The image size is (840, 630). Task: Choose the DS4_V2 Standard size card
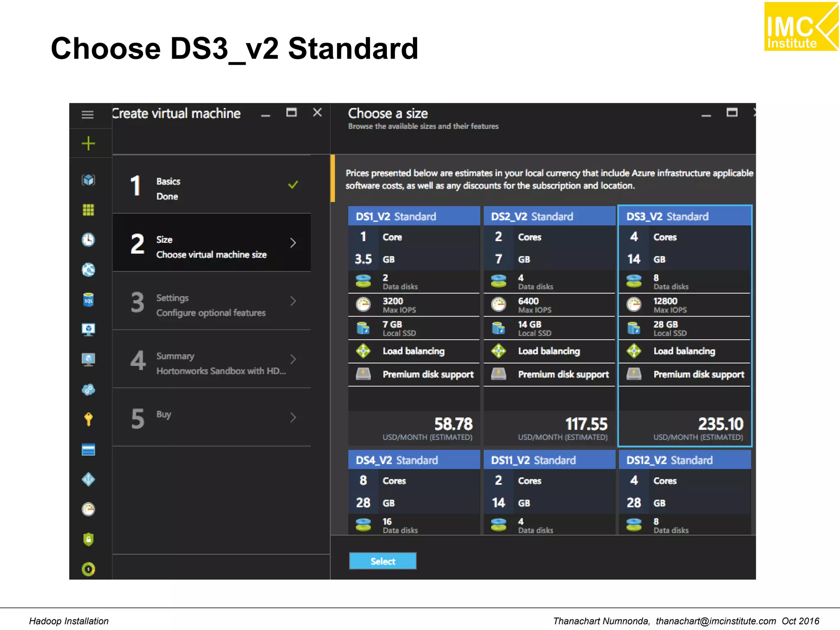(x=414, y=492)
